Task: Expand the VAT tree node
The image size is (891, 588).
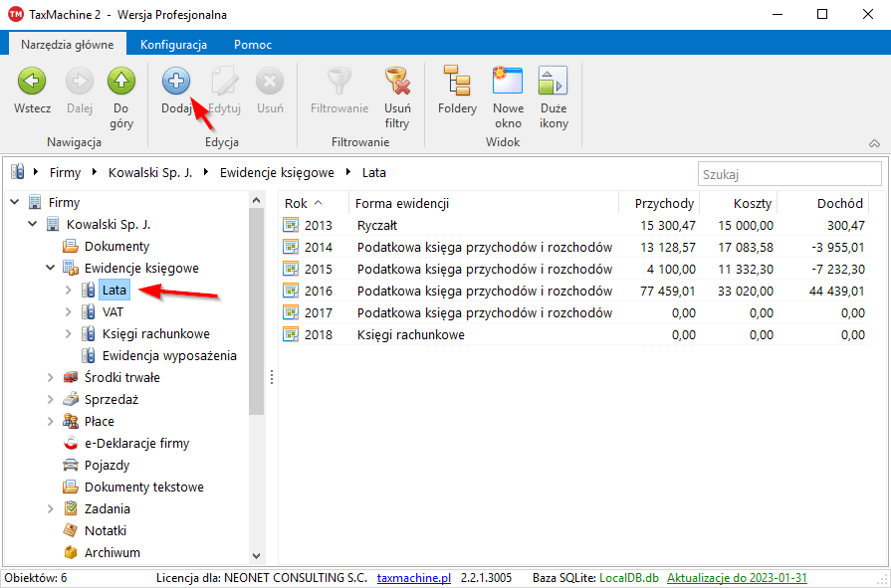Action: click(69, 311)
